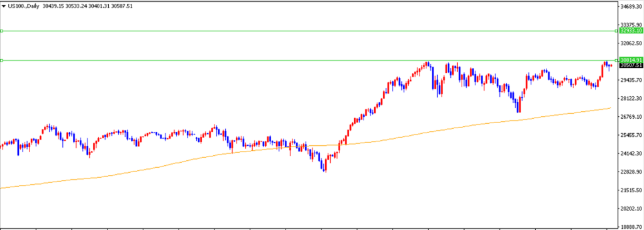Select the US100.,Daily chart title text

coord(23,6)
